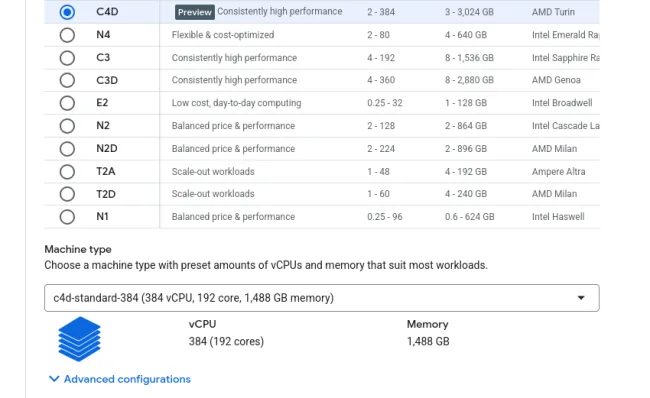Click the AMD Genoa CPU platform cell
The image size is (650, 398).
pyautogui.click(x=556, y=80)
